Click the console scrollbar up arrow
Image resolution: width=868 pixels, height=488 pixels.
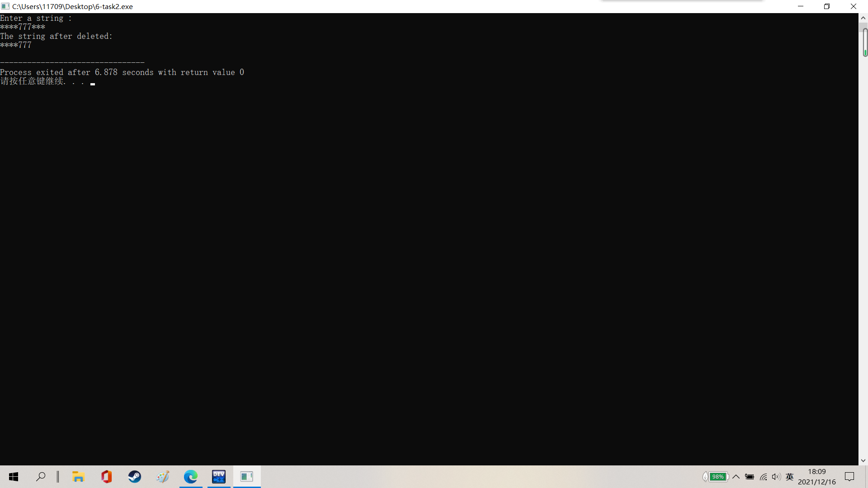pyautogui.click(x=863, y=18)
